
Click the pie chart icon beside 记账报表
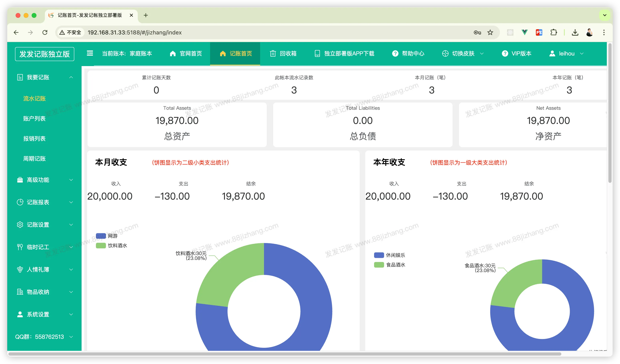click(20, 202)
